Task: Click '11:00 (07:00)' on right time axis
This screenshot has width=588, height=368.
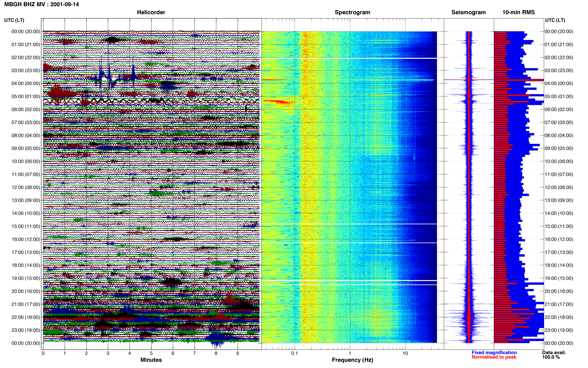Action: click(559, 174)
